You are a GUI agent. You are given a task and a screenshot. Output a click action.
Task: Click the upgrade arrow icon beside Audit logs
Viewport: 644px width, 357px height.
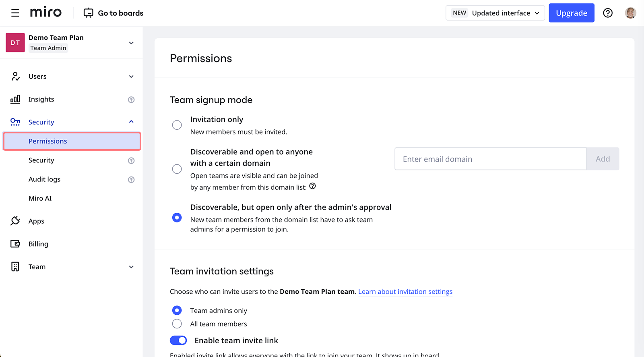point(131,180)
